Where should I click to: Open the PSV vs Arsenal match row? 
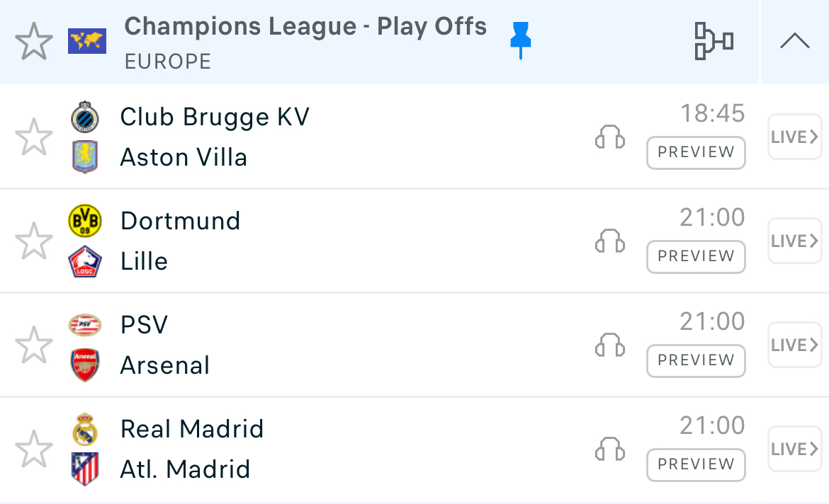354,345
